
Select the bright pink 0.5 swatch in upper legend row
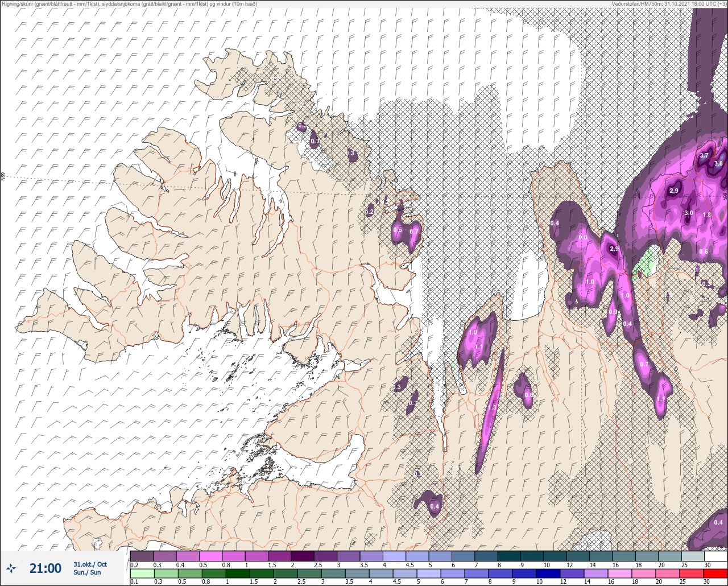210,556
